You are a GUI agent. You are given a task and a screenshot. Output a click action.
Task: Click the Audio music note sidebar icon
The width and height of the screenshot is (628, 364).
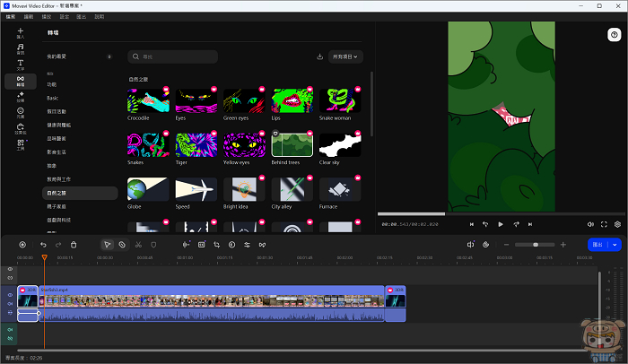20,48
